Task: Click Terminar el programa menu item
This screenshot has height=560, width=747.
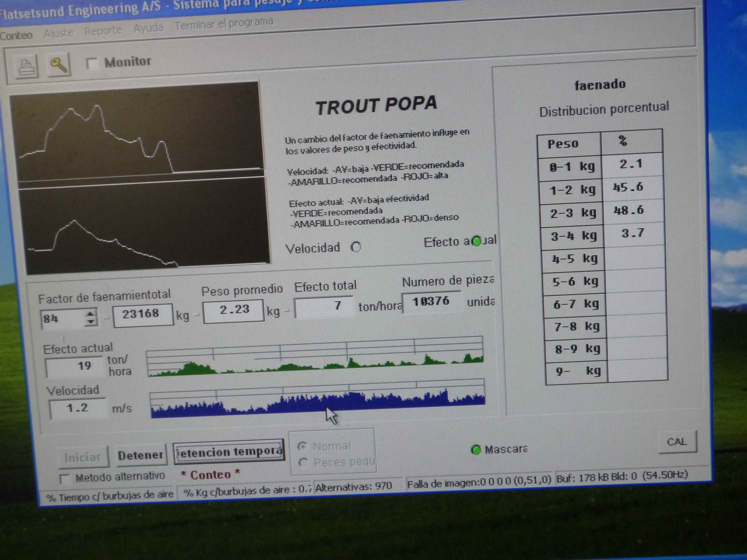Action: [224, 23]
